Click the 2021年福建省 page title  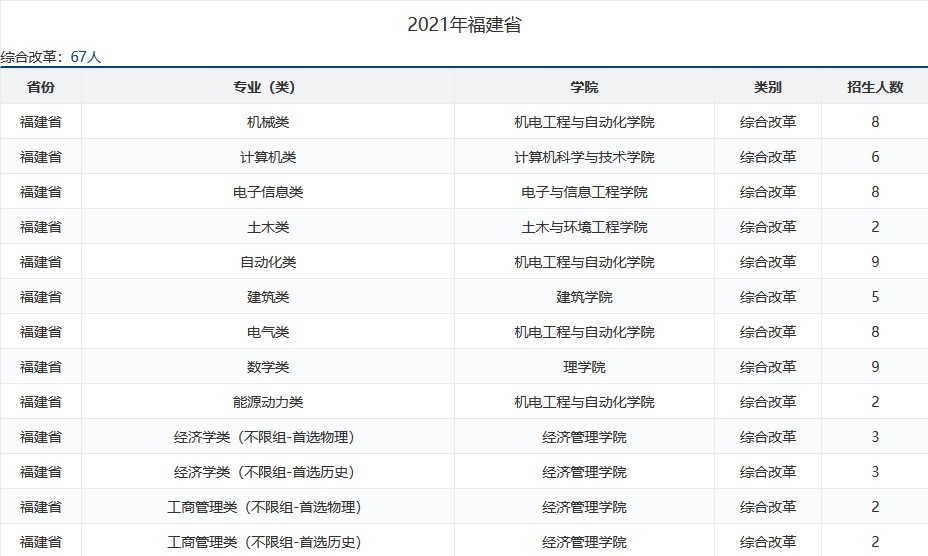tap(464, 25)
